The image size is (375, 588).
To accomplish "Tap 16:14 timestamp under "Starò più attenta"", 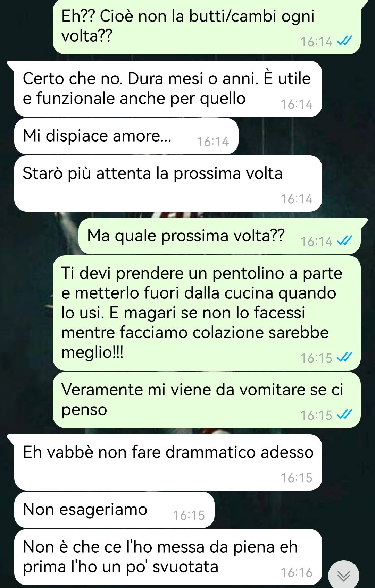I will [x=297, y=199].
